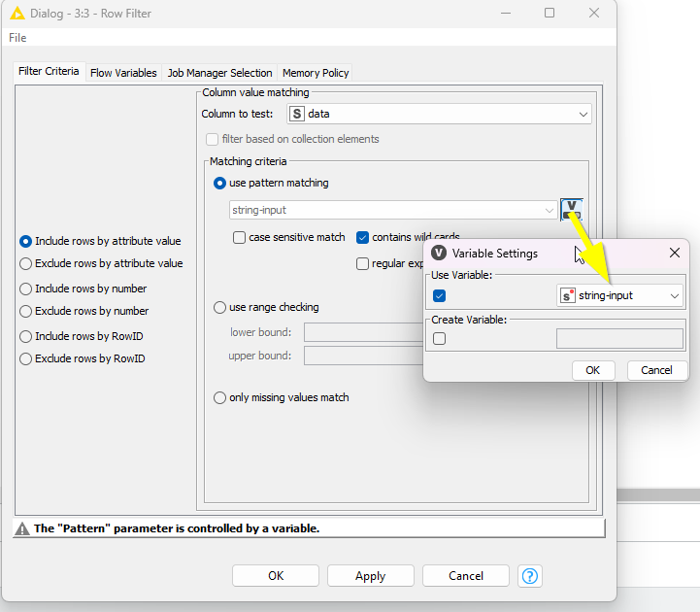Click OK in Variable Settings popup
The width and height of the screenshot is (700, 612).
tap(592, 370)
